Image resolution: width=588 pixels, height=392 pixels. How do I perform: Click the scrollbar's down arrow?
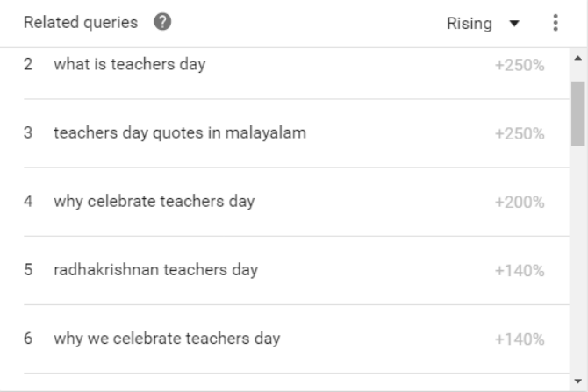(577, 382)
